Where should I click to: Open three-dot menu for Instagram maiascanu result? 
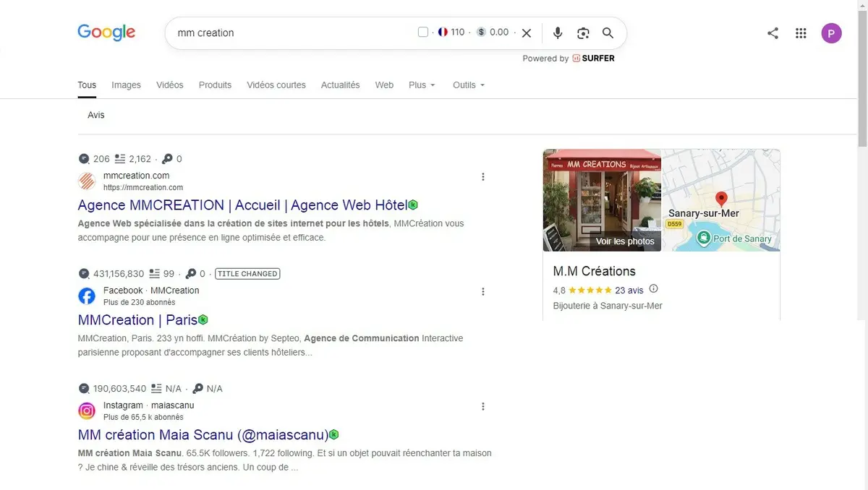[483, 407]
